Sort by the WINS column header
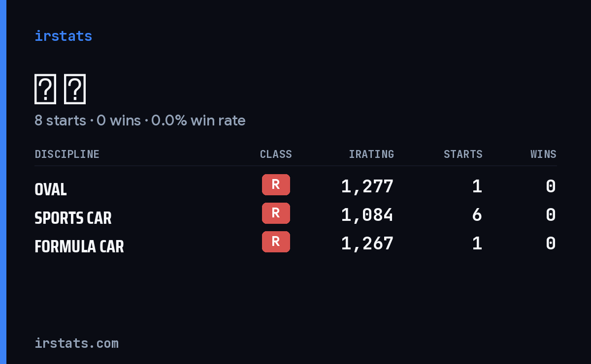Screen dimensions: 591x364 tap(543, 154)
